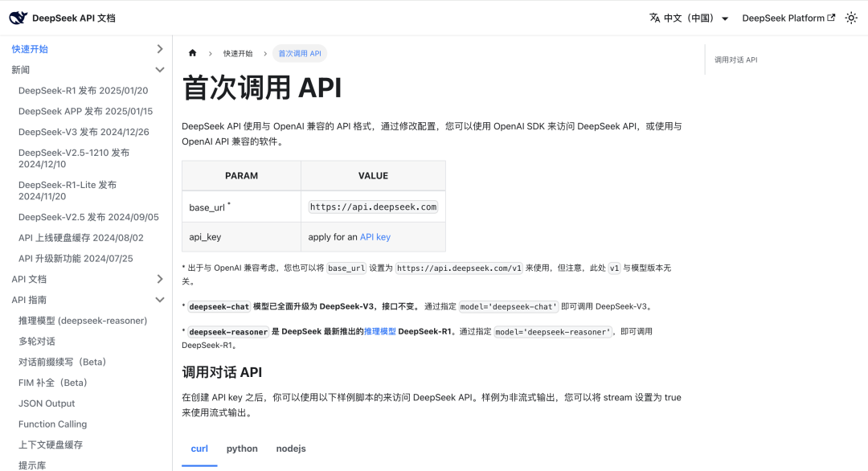The height and width of the screenshot is (471, 868).
Task: Click the https://api.deepseek.com/v1 inline code
Action: pos(459,268)
